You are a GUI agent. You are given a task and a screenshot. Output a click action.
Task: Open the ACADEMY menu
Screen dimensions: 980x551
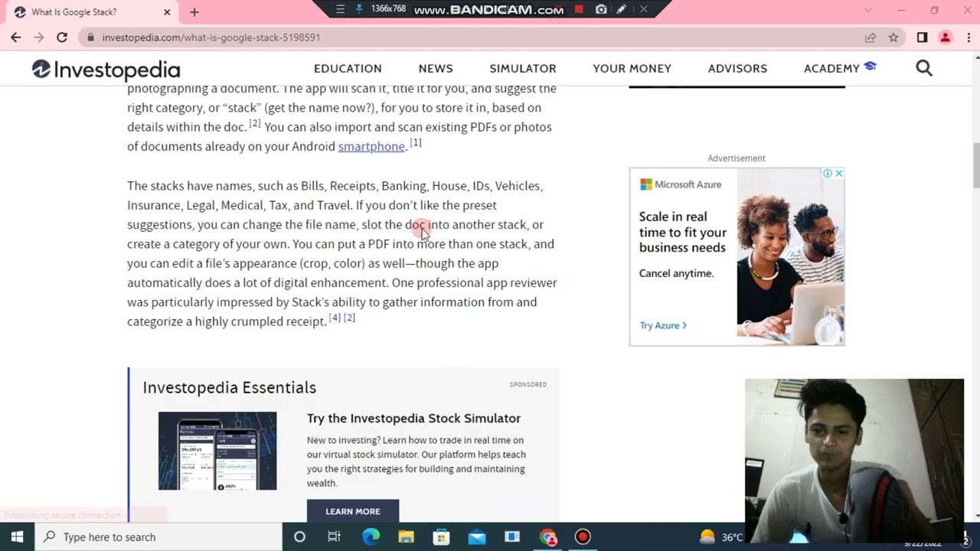[x=840, y=68]
